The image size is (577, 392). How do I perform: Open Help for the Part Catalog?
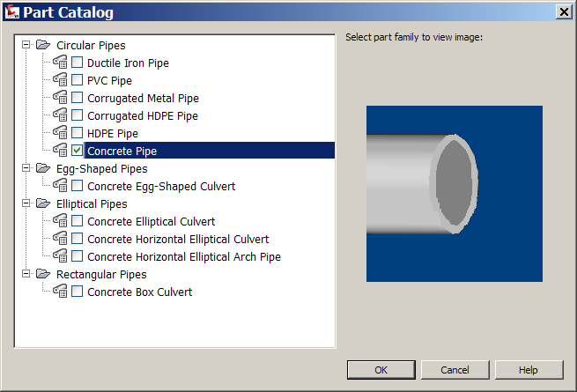pyautogui.click(x=528, y=370)
